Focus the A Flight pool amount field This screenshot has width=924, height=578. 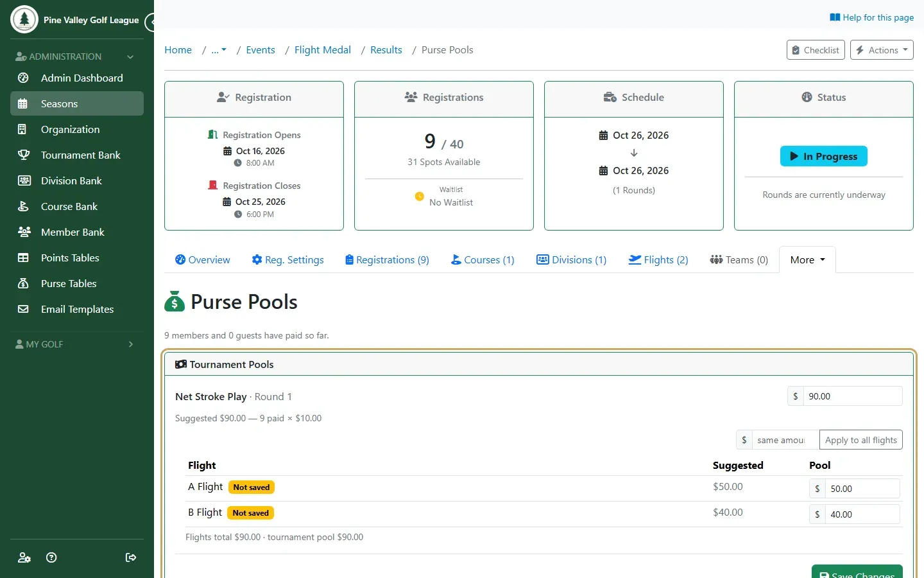pyautogui.click(x=862, y=489)
